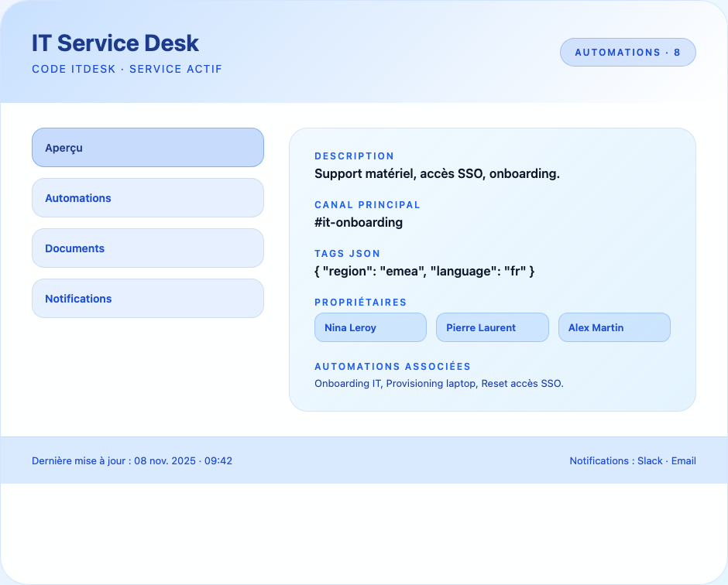Click the PROPRIÉTAIRES section heading
The width and height of the screenshot is (728, 585).
click(359, 303)
